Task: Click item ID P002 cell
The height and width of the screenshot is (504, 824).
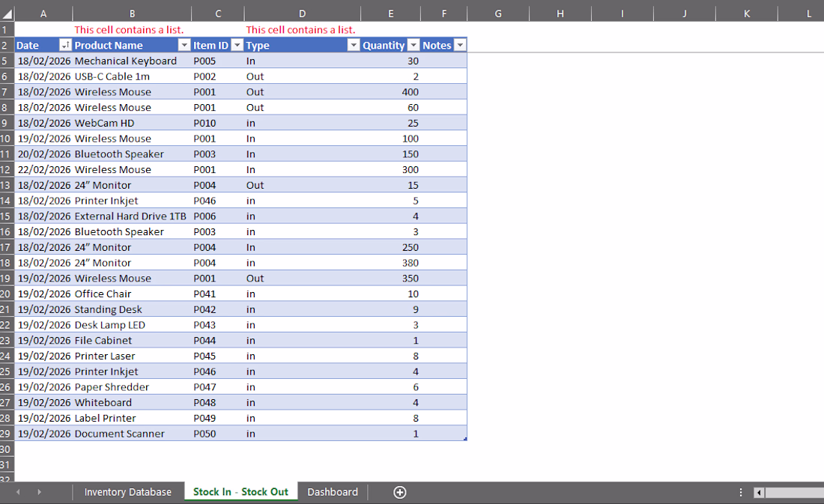Action: (217, 76)
